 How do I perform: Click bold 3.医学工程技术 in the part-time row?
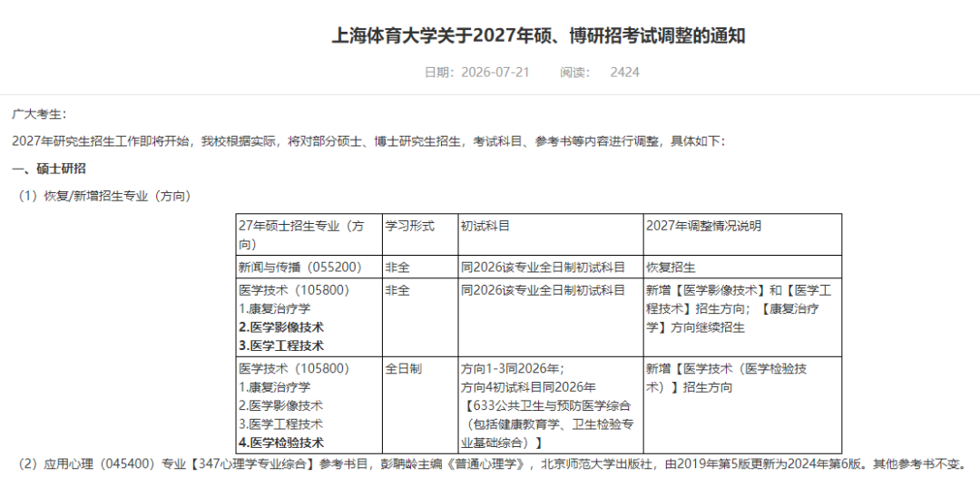click(x=281, y=346)
